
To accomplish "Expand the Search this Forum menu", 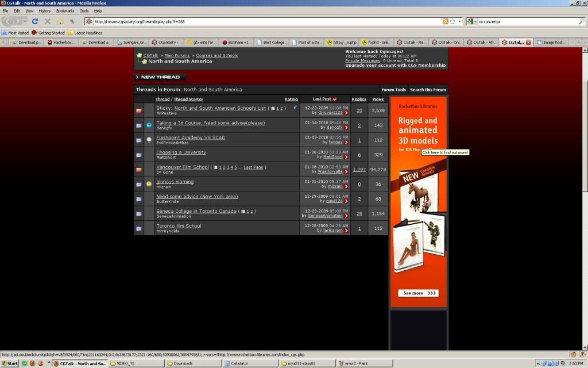I will pos(428,90).
